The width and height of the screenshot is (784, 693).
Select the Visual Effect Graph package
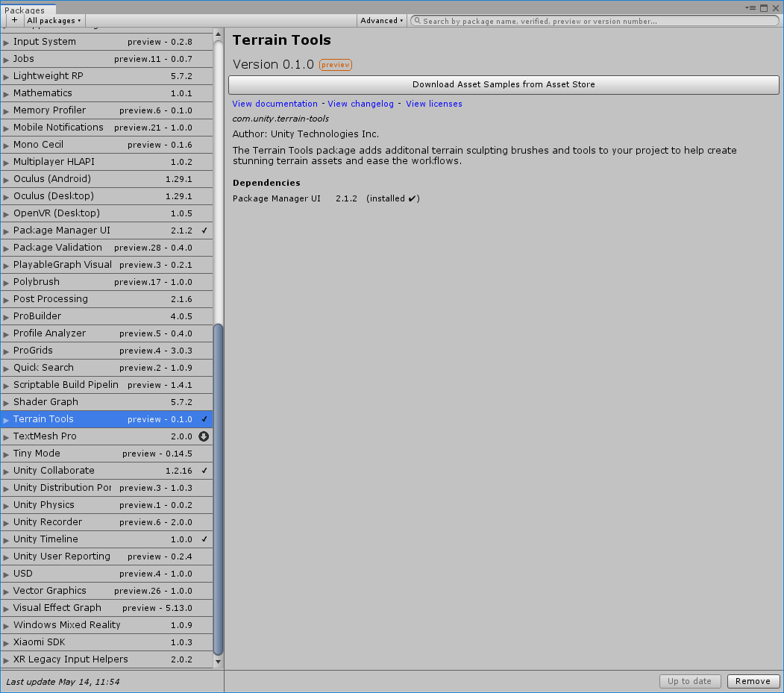[107, 608]
